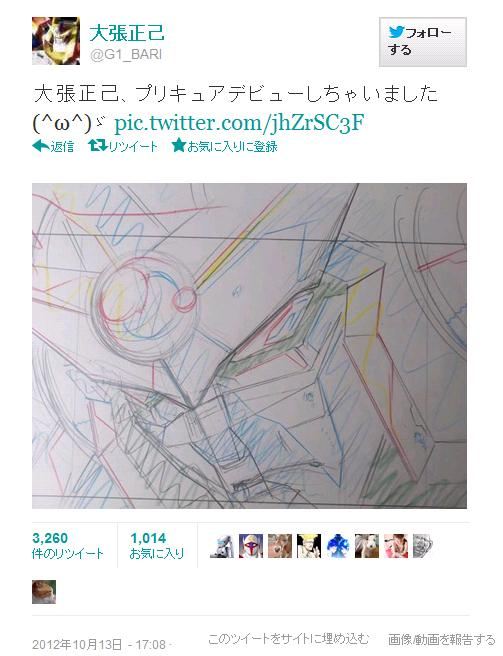The width and height of the screenshot is (503, 656).
Task: View the 3,260 件のリツイート count
Action: pyautogui.click(x=67, y=546)
